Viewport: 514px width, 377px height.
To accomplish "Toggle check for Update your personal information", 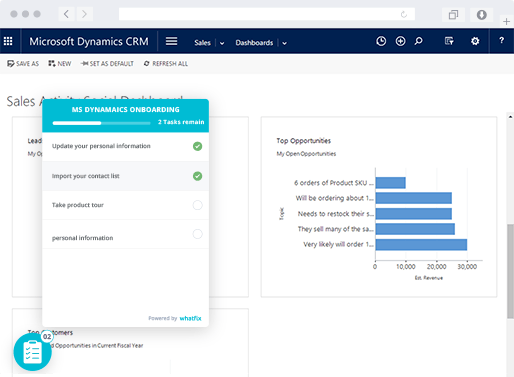I will click(x=197, y=146).
